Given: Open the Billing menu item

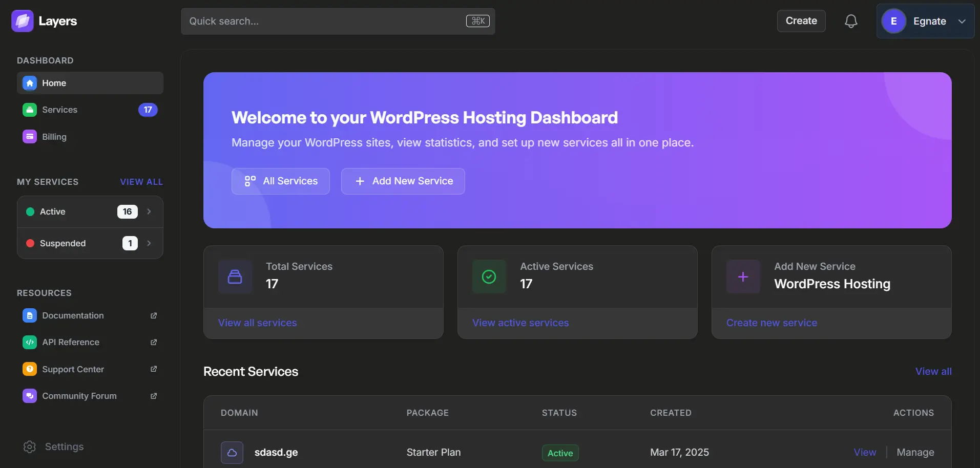Looking at the screenshot, I should click(x=90, y=137).
